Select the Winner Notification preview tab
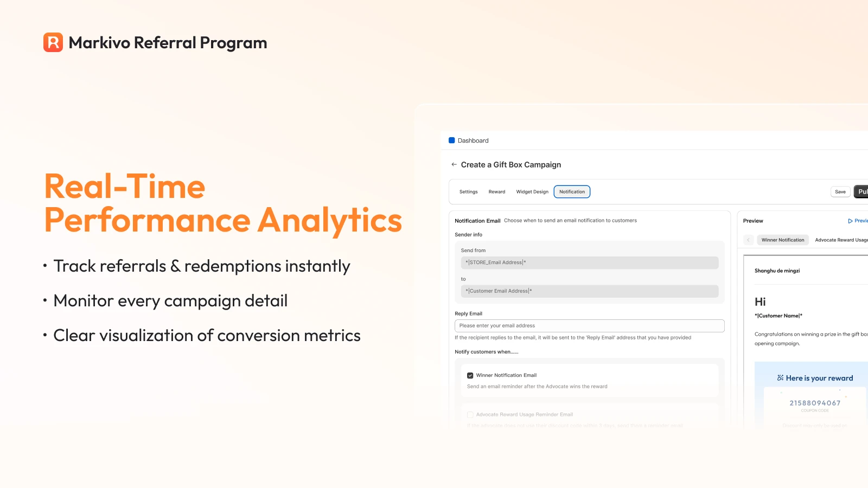This screenshot has width=868, height=488. [783, 240]
